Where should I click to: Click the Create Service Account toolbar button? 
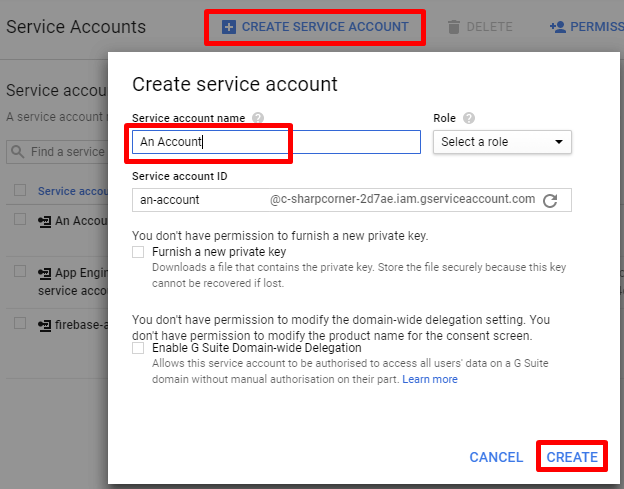(315, 27)
